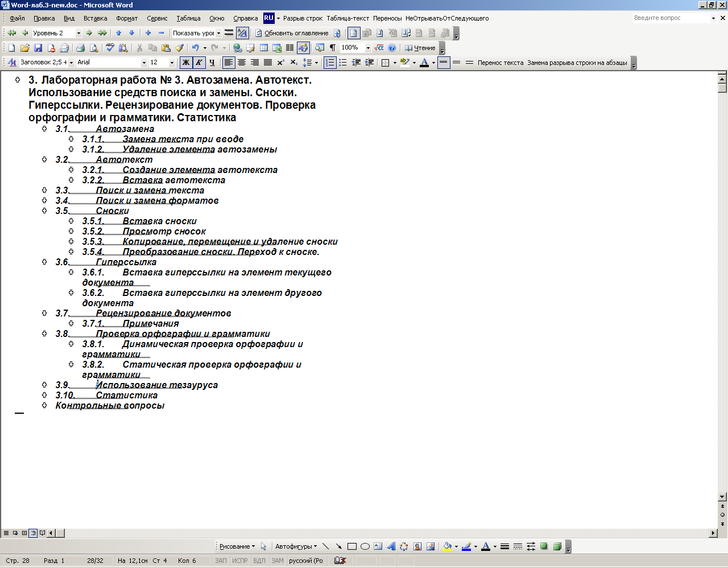
Task: Open Word help question mark icon
Action: click(x=392, y=48)
